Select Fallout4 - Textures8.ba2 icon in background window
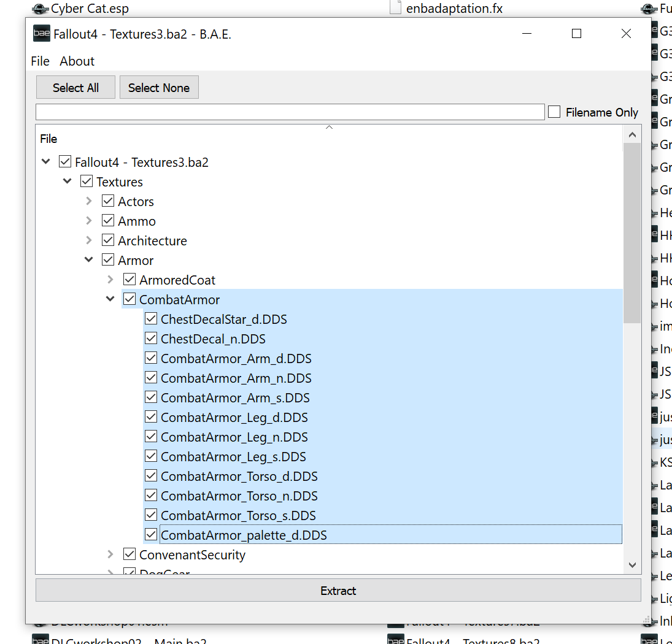672x644 pixels. [x=396, y=640]
